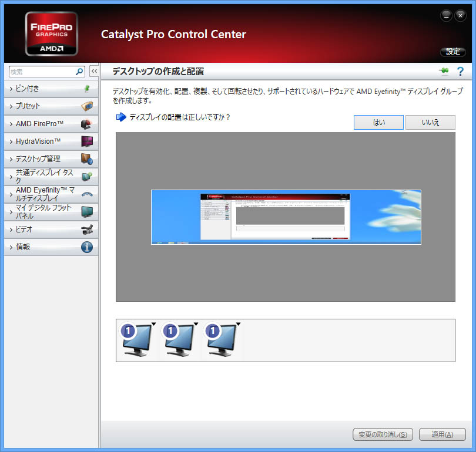Screen dimensions: 476x452
Task: Minimize the Catalyst Pro Control Center window
Action: tap(446, 15)
